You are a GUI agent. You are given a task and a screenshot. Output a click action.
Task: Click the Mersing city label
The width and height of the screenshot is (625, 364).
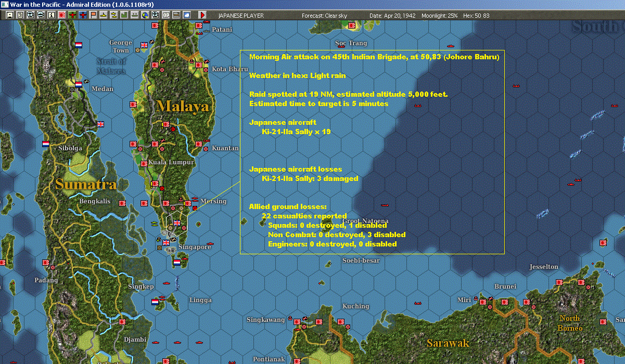point(213,202)
